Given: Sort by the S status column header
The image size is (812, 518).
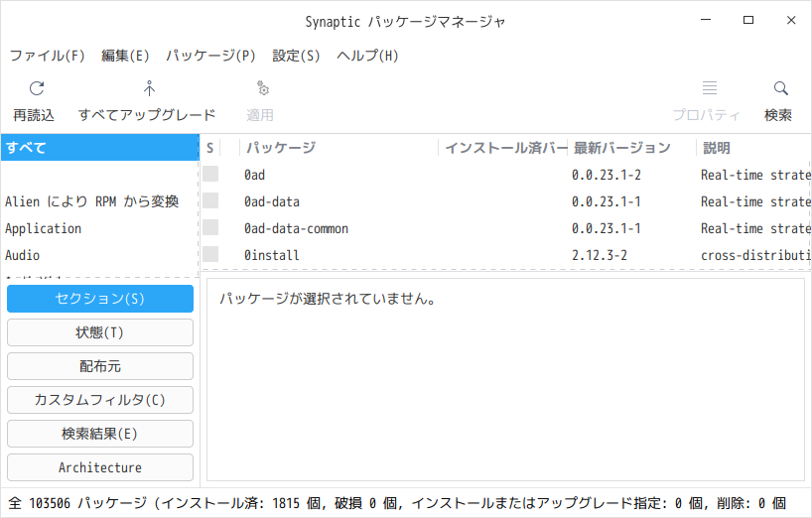Looking at the screenshot, I should pos(210,148).
